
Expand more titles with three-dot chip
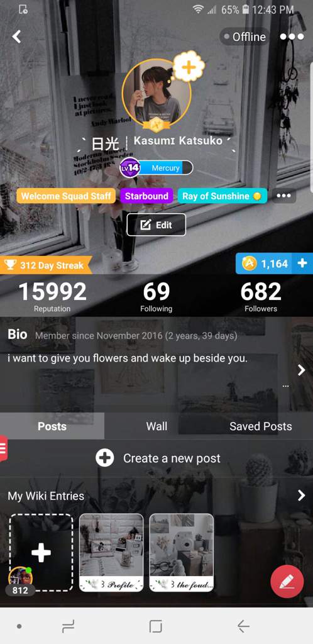(283, 196)
